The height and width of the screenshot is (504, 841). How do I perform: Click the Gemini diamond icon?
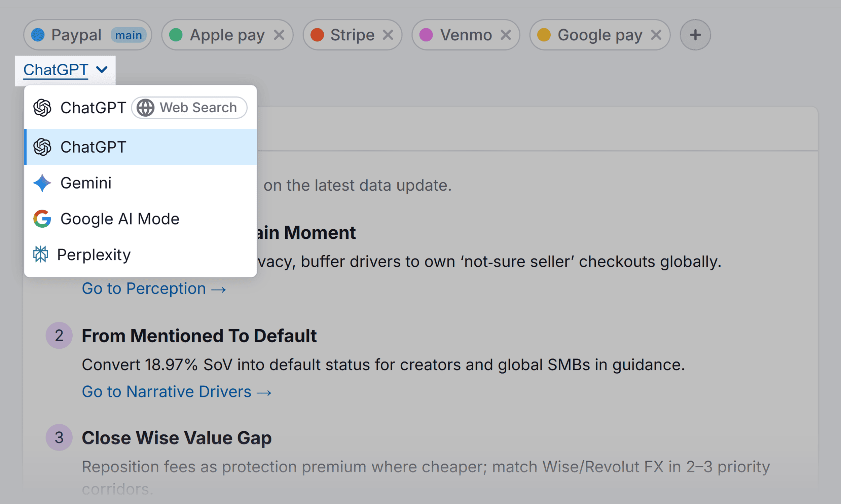pos(42,183)
